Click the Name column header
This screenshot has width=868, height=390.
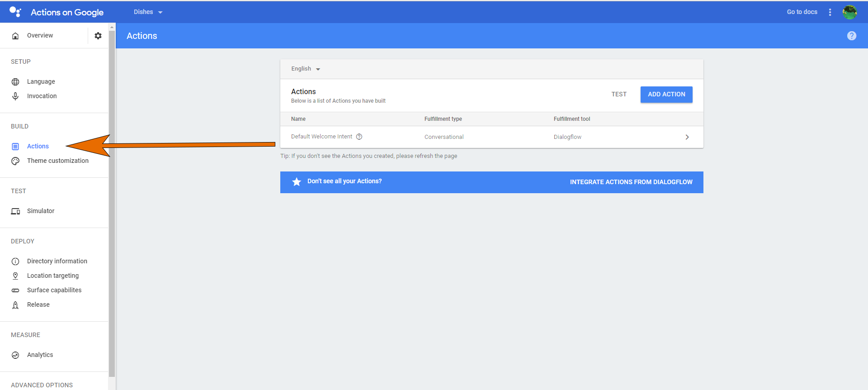point(298,119)
